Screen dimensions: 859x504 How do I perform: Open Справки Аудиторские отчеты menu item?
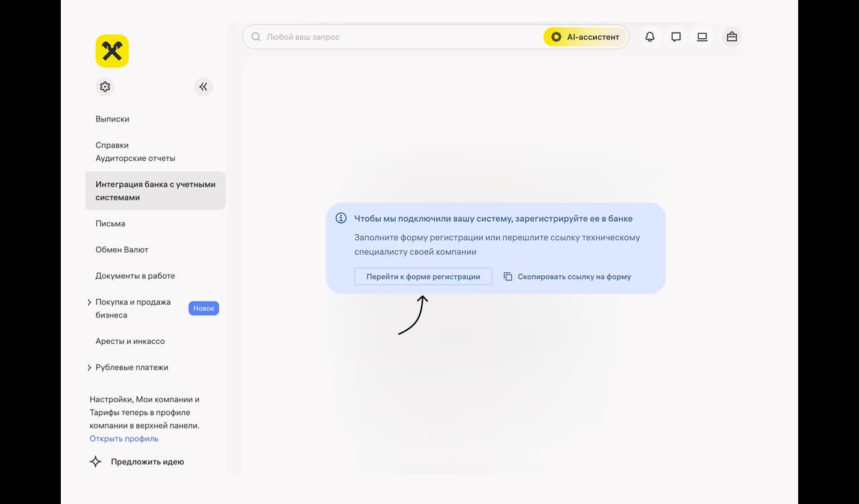[136, 152]
